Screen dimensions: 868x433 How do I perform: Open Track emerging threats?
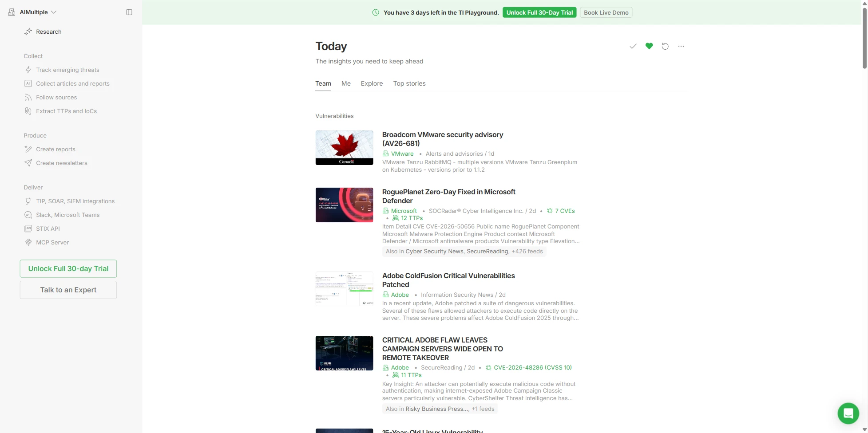coord(67,70)
